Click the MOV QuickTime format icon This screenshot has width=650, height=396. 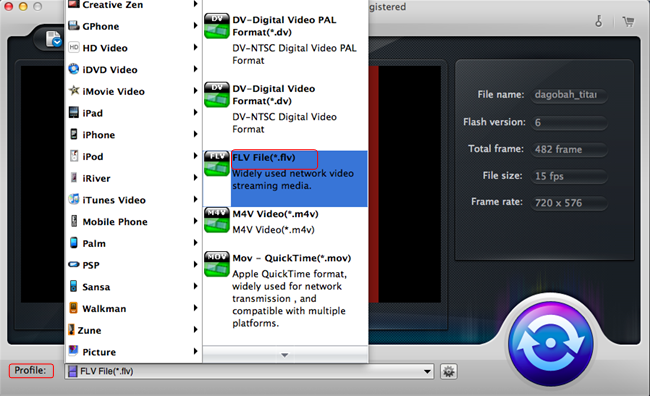pos(216,264)
